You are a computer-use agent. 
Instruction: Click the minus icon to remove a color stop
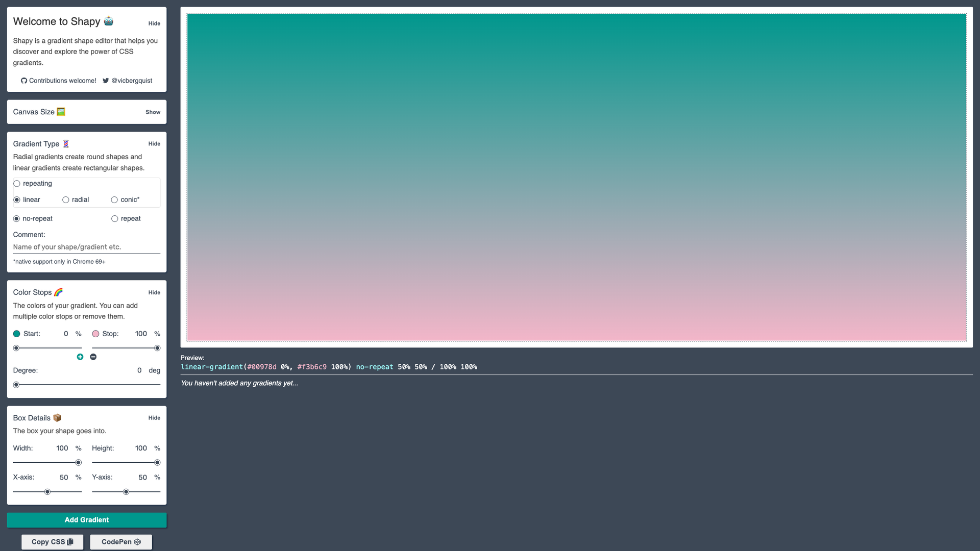93,357
